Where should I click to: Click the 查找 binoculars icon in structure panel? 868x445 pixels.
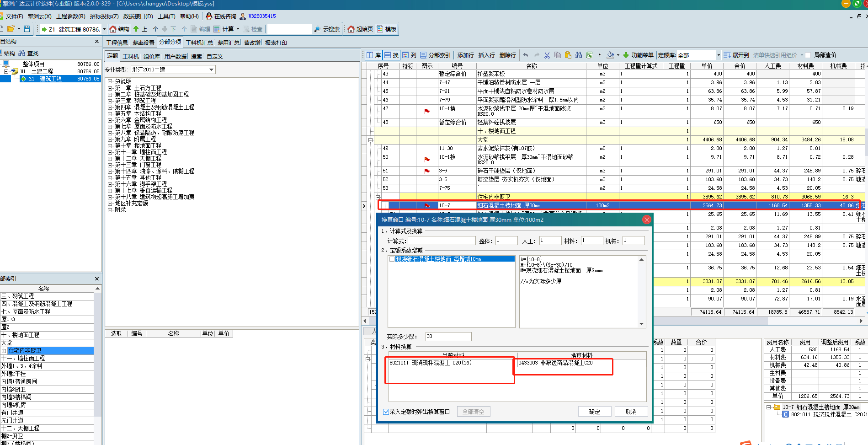click(22, 53)
